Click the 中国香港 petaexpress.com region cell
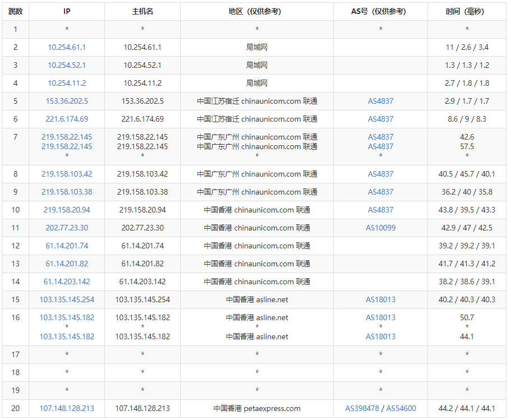Viewport: 511px width, 420px height. coord(257,409)
